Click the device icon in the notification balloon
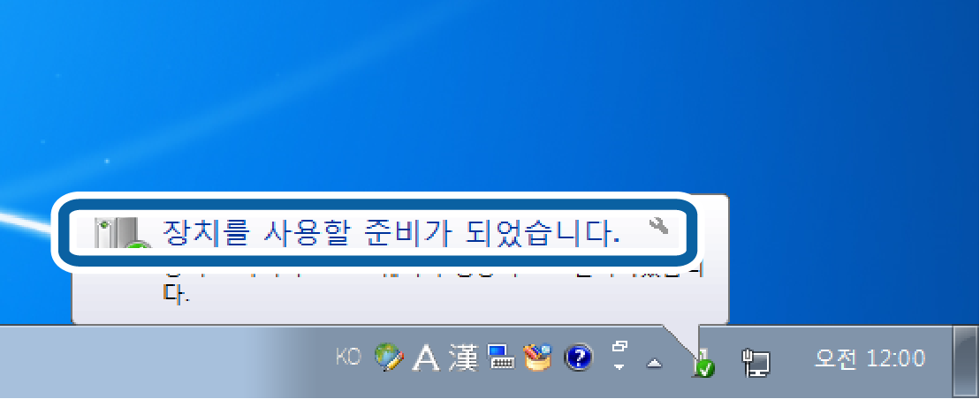This screenshot has height=399, width=980. (x=118, y=233)
